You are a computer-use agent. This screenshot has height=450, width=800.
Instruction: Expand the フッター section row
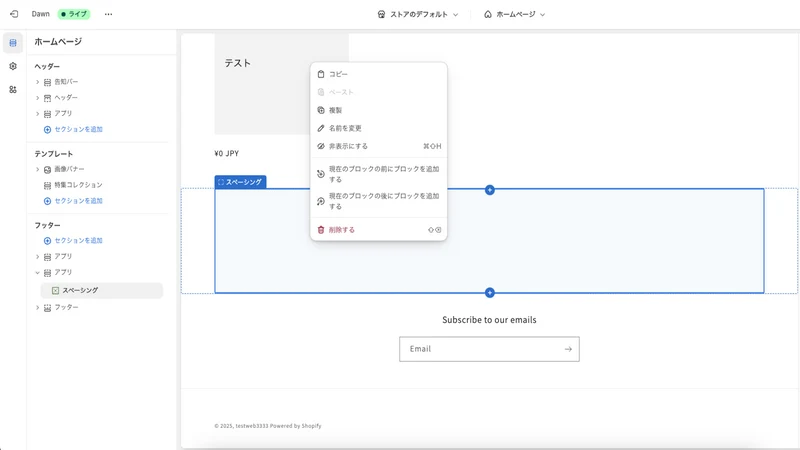[x=37, y=308]
